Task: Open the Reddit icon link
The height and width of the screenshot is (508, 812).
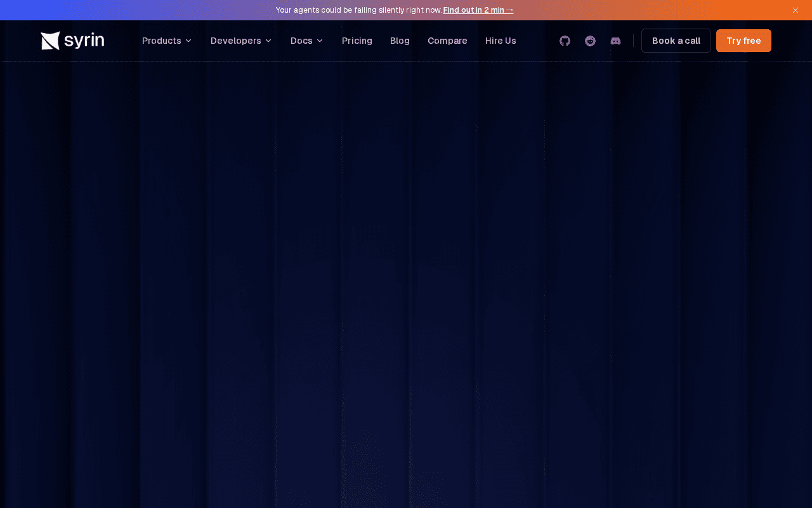Action: [590, 41]
